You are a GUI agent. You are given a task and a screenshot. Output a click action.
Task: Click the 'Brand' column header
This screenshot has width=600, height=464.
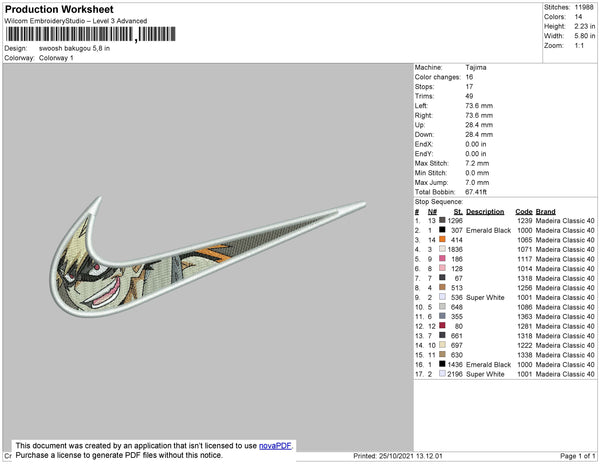(545, 212)
